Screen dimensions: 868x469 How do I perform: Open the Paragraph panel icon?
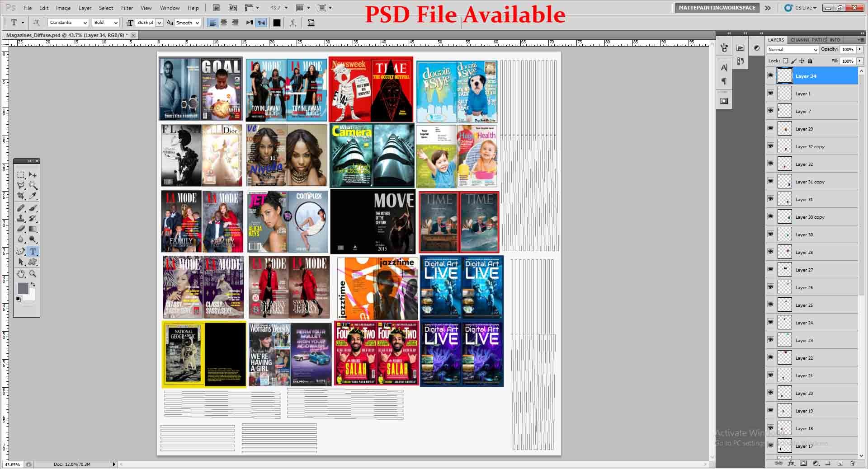724,81
